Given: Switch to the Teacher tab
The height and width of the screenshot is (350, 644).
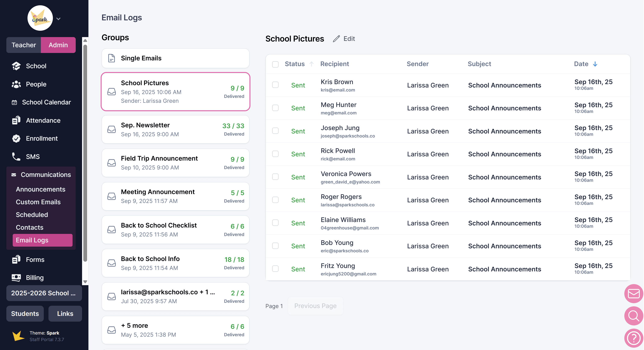Looking at the screenshot, I should pos(24,45).
